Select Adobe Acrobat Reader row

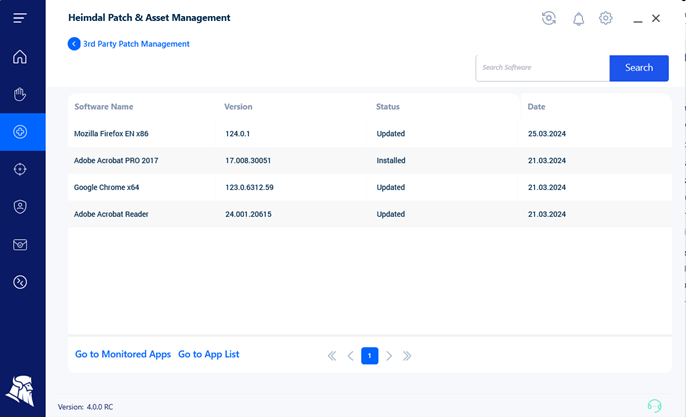370,214
